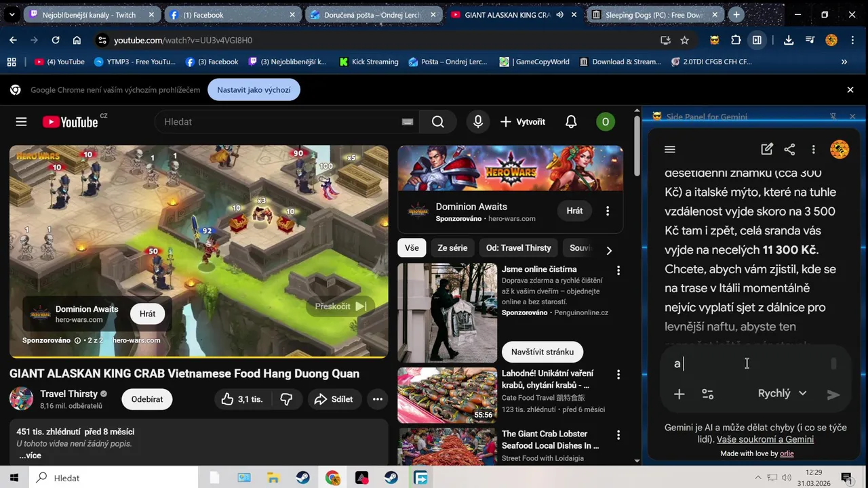The height and width of the screenshot is (488, 868).
Task: Like the video with thumbs up
Action: [x=241, y=399]
